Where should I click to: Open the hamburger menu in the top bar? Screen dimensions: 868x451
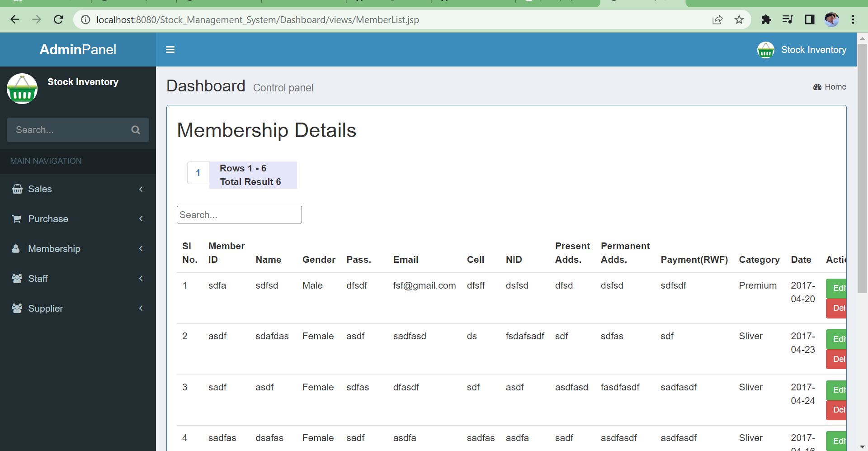170,49
